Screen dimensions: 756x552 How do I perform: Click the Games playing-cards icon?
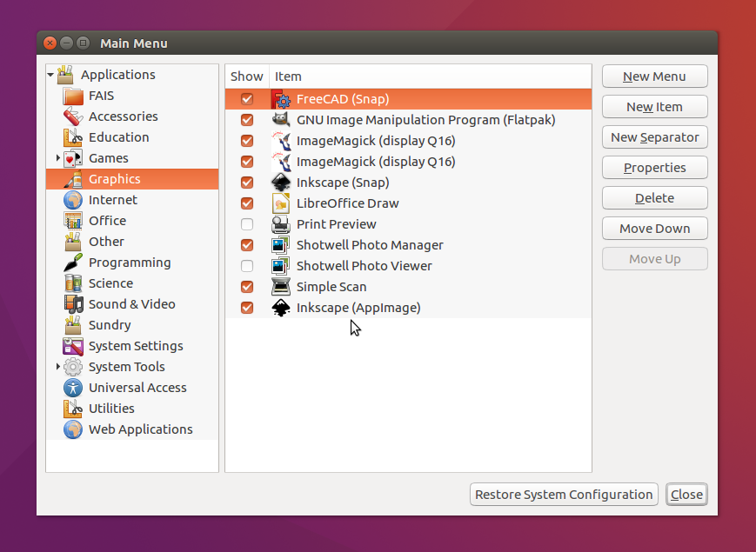coord(73,158)
